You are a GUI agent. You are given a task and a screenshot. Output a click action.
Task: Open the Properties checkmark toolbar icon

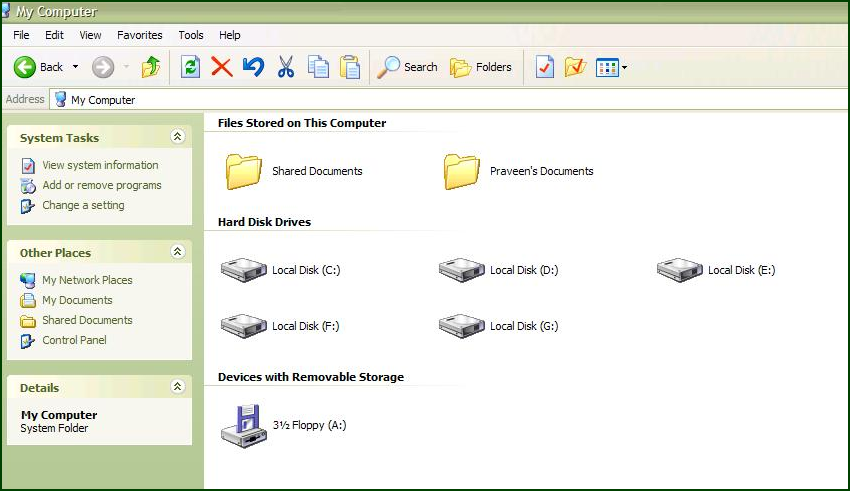click(544, 67)
